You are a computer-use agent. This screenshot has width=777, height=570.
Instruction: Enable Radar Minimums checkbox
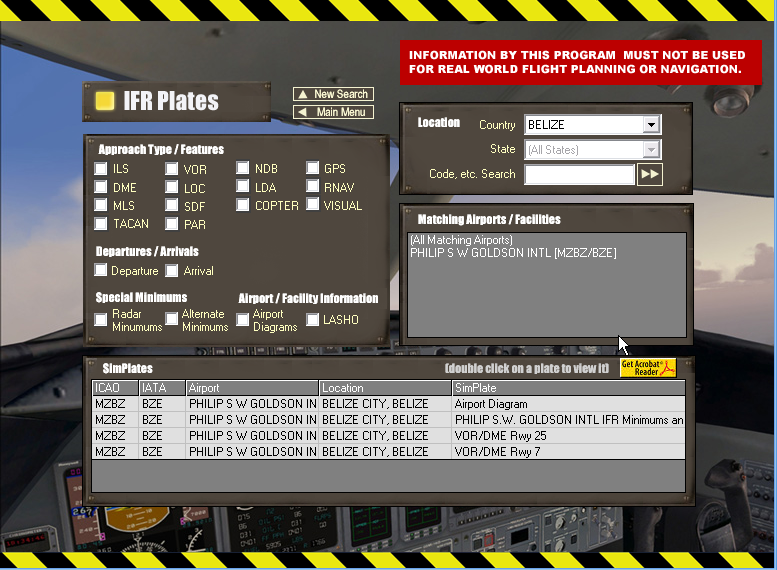[101, 320]
